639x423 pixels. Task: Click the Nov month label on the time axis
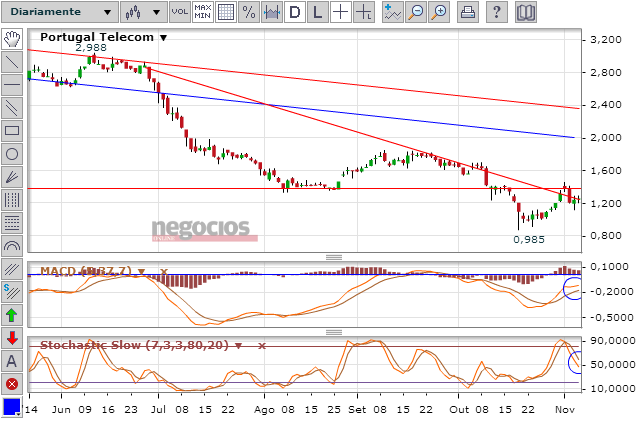click(564, 410)
